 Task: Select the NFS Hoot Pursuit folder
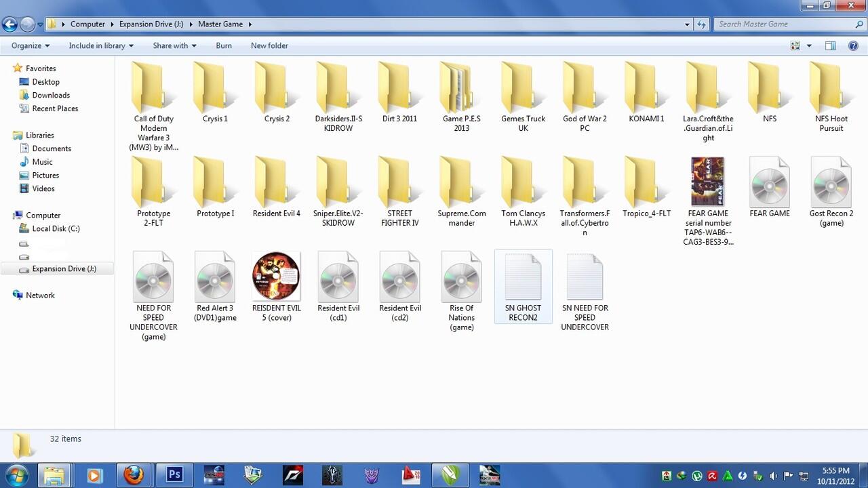[831, 97]
